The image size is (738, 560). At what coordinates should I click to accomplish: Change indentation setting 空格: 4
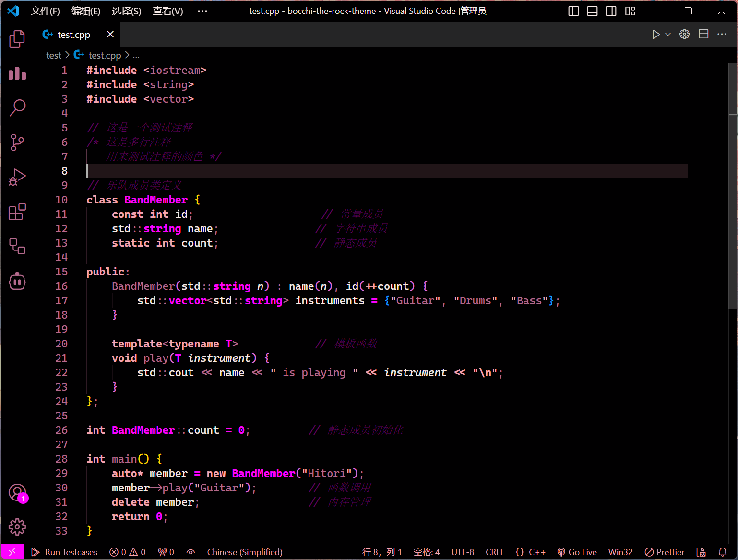tap(427, 552)
